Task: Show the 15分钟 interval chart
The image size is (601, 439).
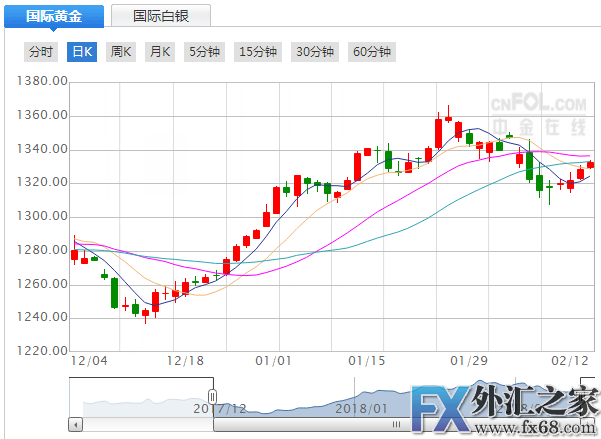Action: pyautogui.click(x=259, y=52)
